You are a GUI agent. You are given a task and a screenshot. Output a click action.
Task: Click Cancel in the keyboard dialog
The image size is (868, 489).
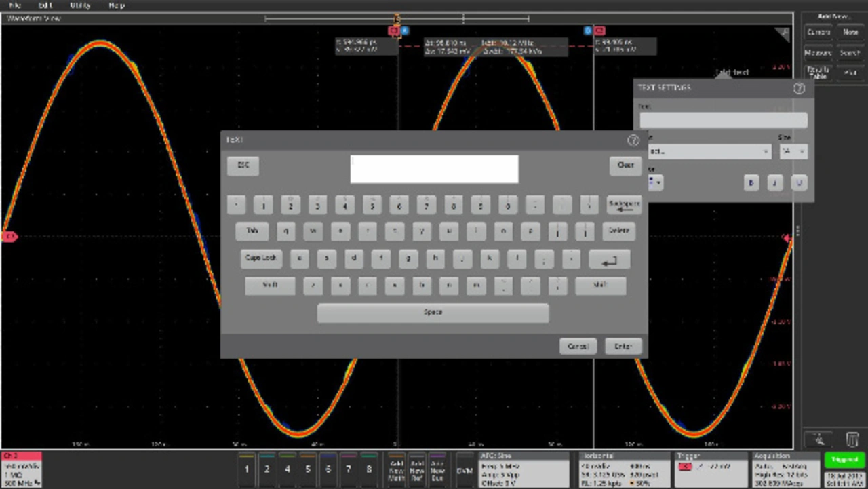coord(578,346)
